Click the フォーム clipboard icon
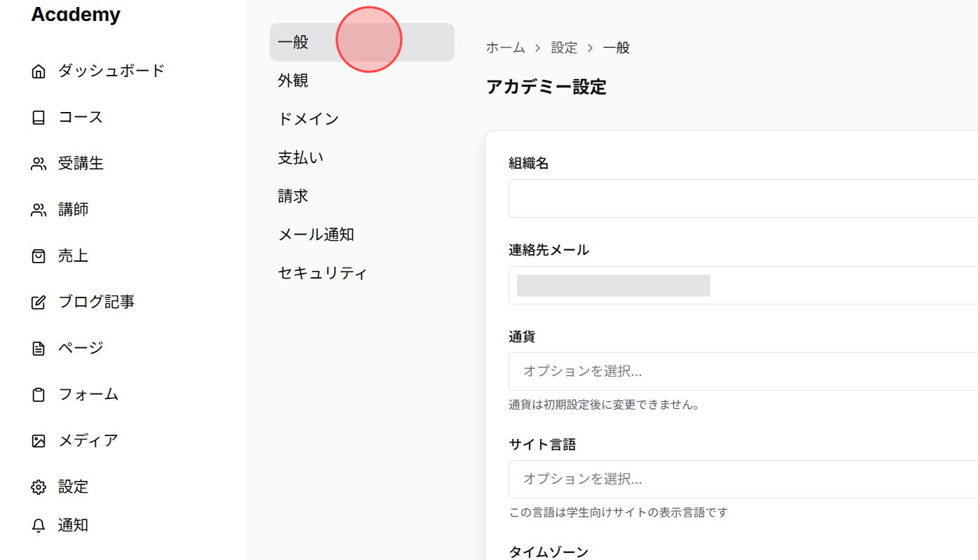Viewport: 978px width, 560px height. [x=39, y=393]
